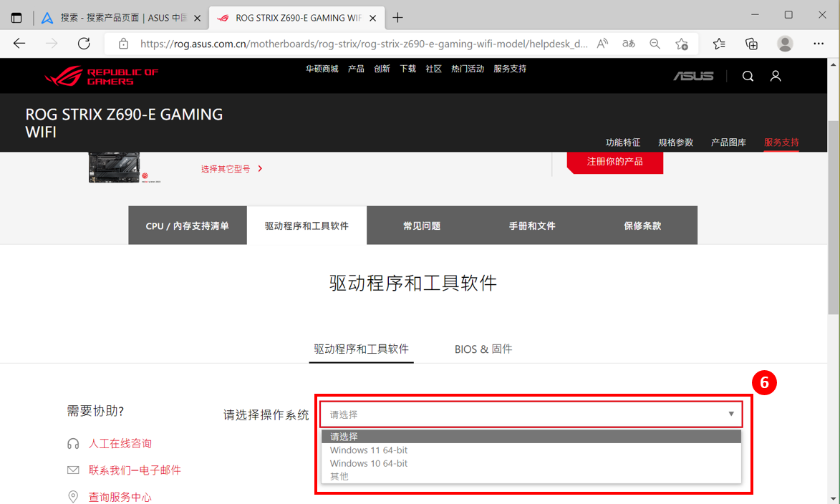
Task: Click the envelope email icon
Action: [x=73, y=470]
